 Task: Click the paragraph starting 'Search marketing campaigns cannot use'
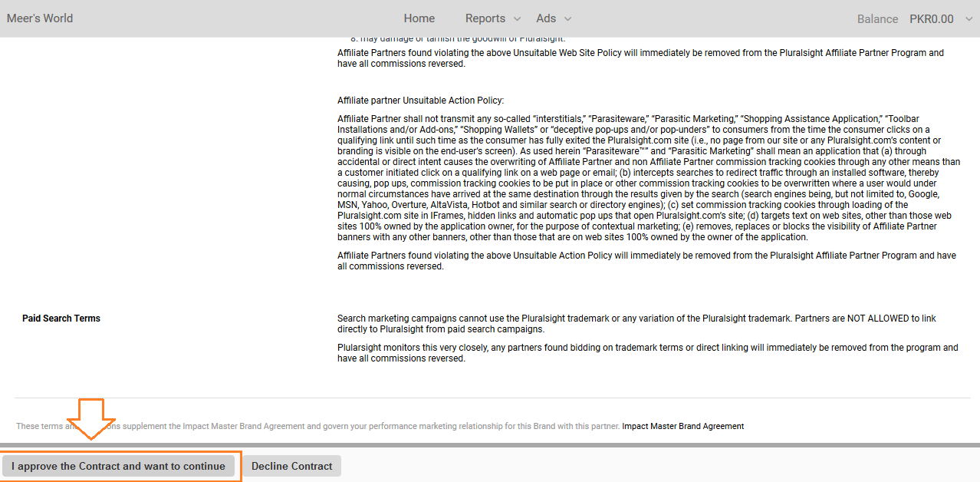point(636,324)
